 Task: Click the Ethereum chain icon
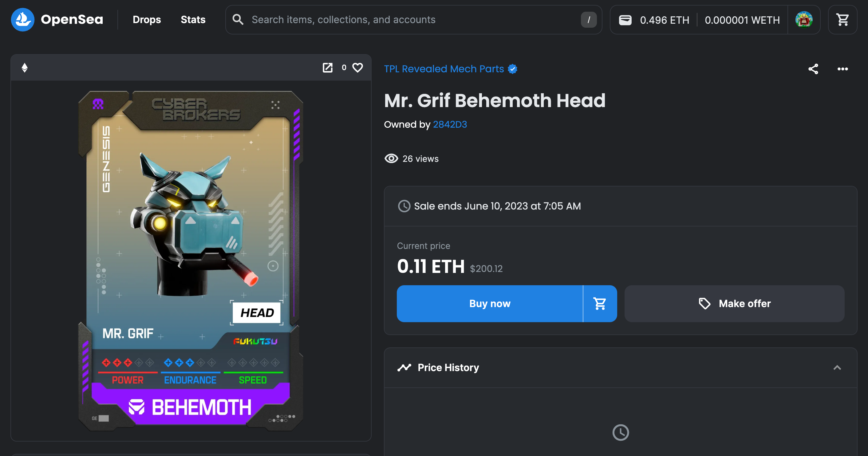(x=25, y=68)
